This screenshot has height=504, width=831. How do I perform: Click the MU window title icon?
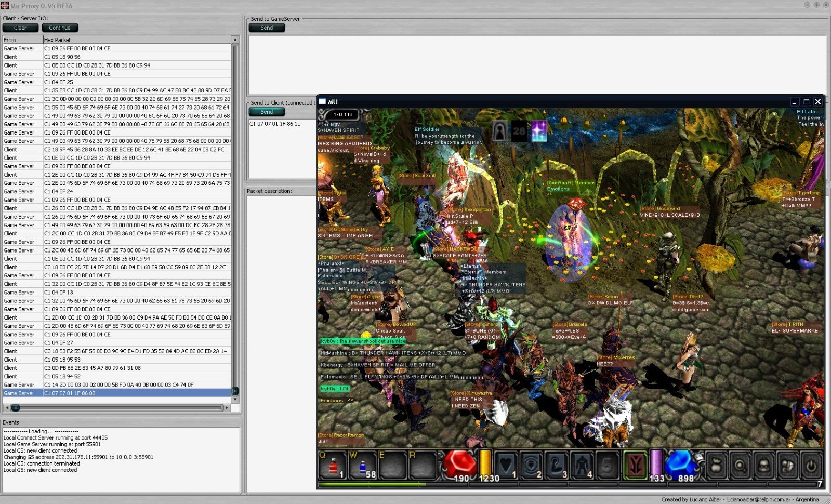click(x=322, y=101)
